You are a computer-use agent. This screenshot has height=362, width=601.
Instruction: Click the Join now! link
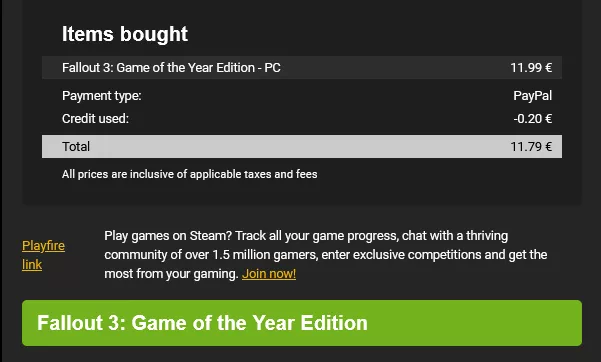[x=269, y=274]
